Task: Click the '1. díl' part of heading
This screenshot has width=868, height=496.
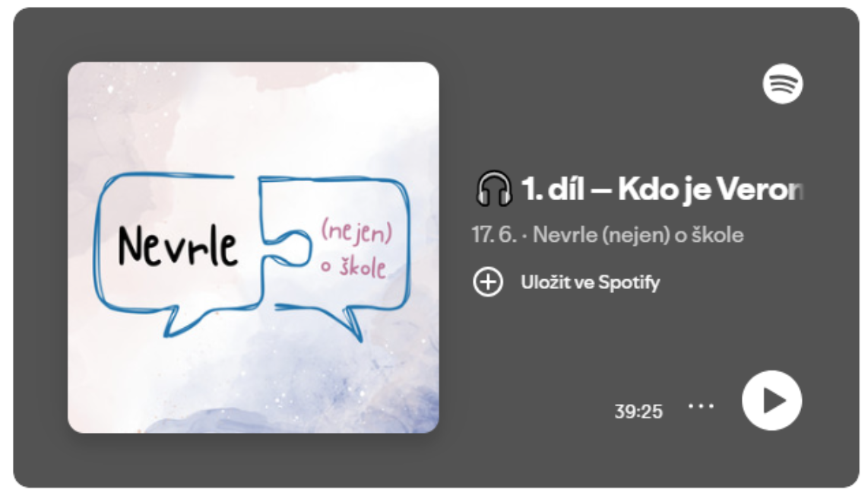Action: 553,189
